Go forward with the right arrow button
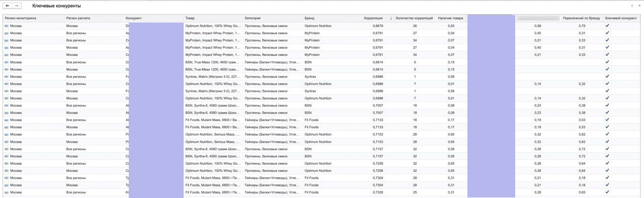 (x=17, y=6)
